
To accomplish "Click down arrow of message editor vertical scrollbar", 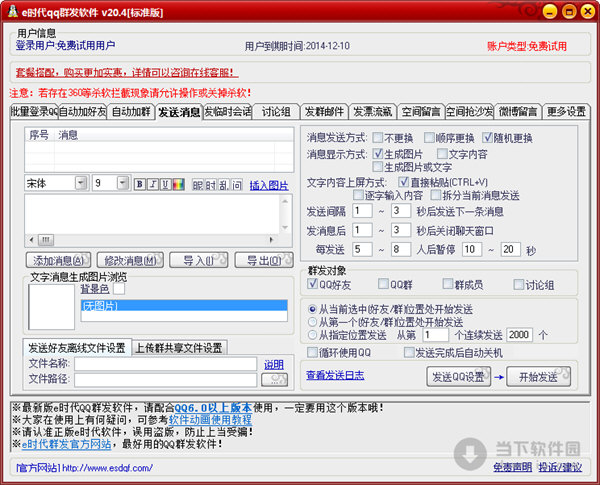I will pyautogui.click(x=285, y=227).
